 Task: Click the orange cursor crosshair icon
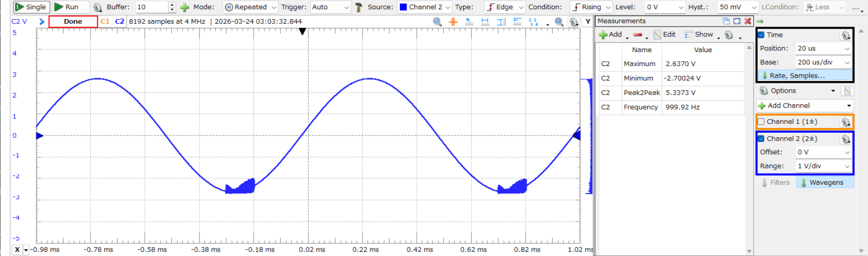tap(453, 21)
